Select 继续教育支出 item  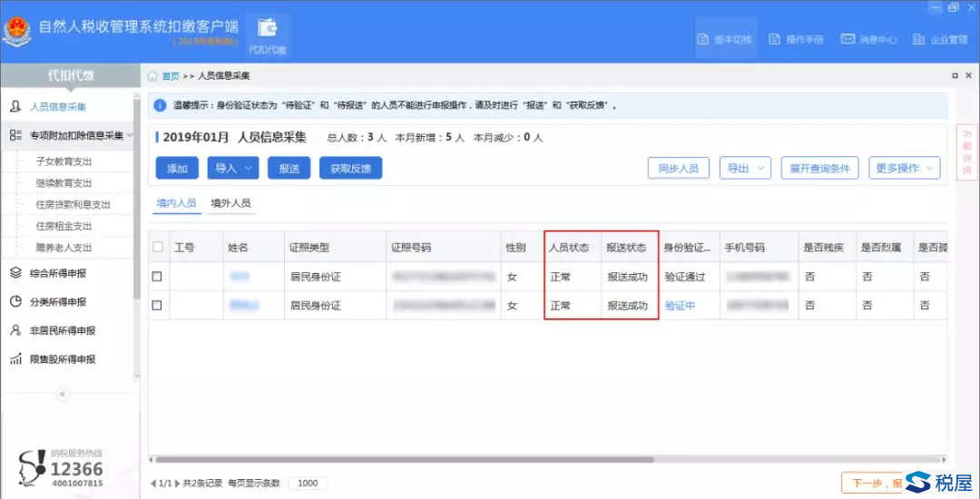pos(64,183)
